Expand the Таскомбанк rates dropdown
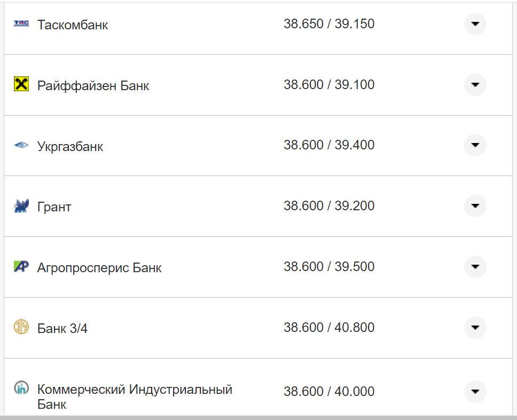This screenshot has height=420, width=517. 475,23
